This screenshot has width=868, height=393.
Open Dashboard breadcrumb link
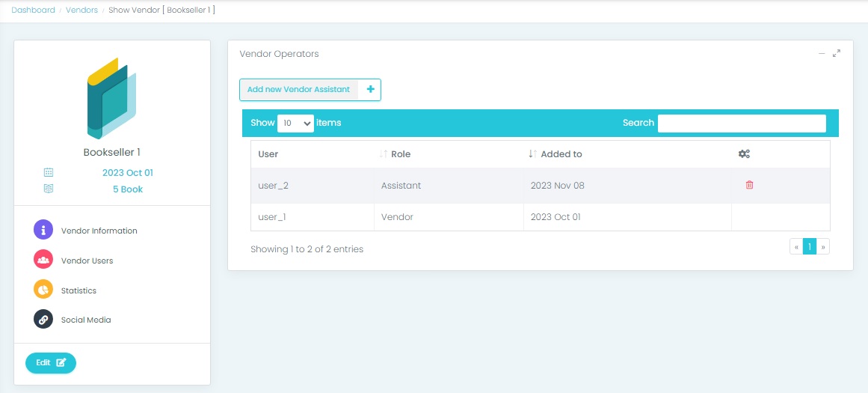click(33, 10)
